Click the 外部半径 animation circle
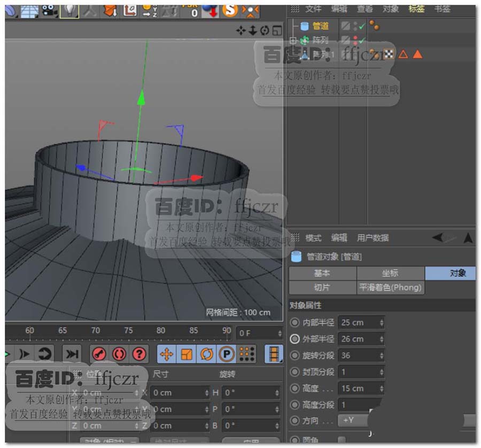Viewport: 481px width, 448px height. 294,339
